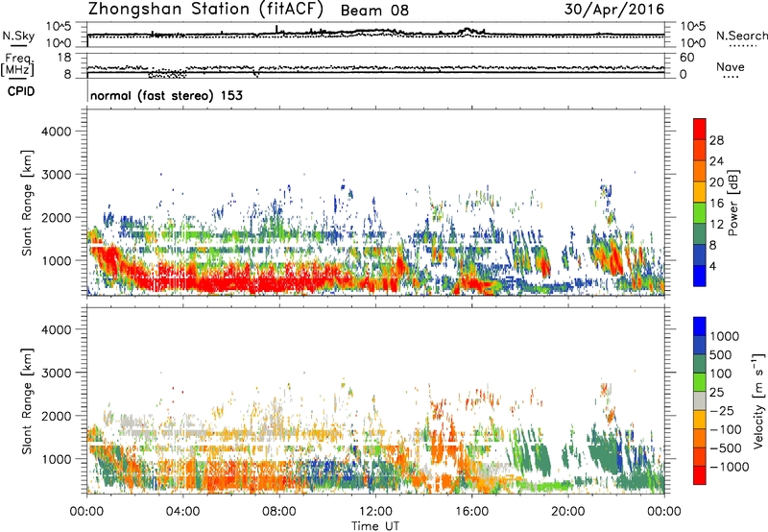Click the 16 label on the power colorbar

click(716, 204)
